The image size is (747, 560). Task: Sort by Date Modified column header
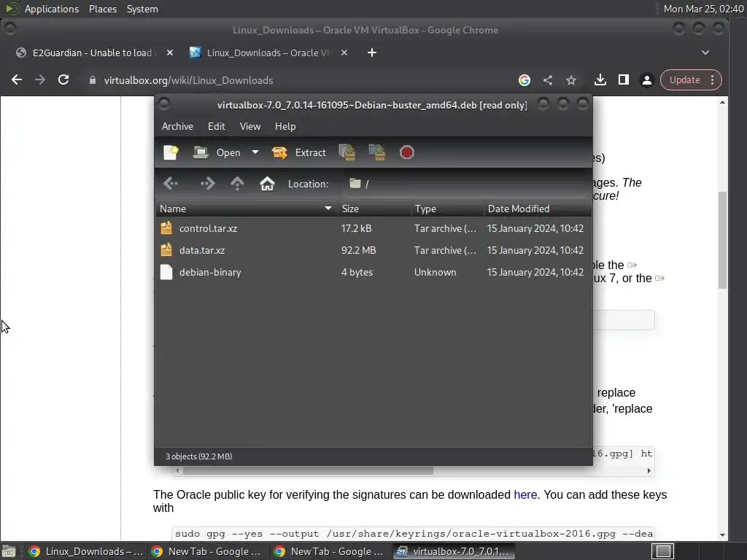[538, 209]
